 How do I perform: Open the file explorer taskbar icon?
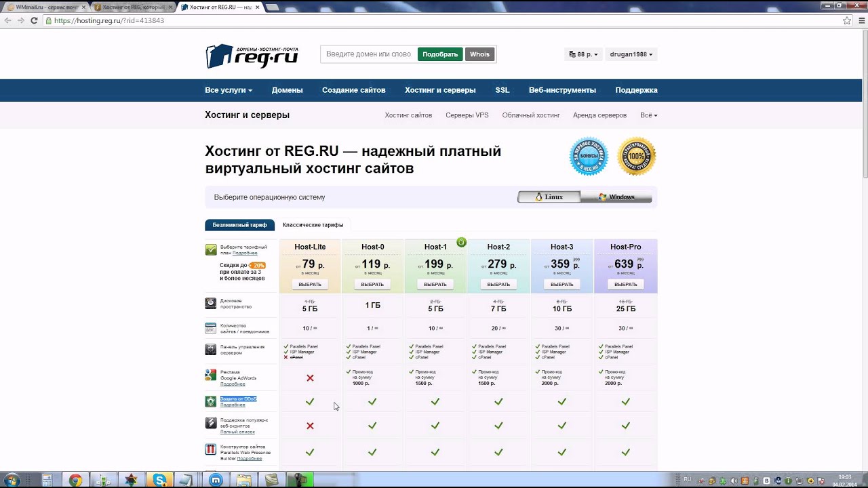click(244, 480)
